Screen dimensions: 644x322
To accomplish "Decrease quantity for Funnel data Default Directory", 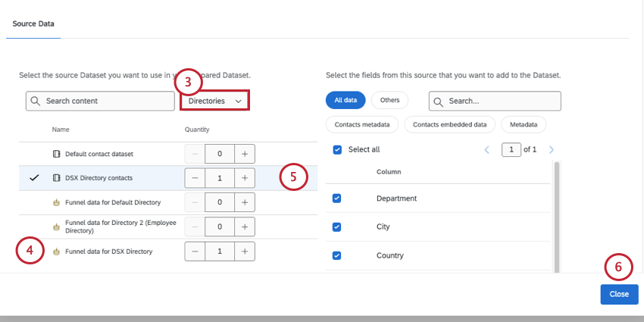I will pos(195,202).
